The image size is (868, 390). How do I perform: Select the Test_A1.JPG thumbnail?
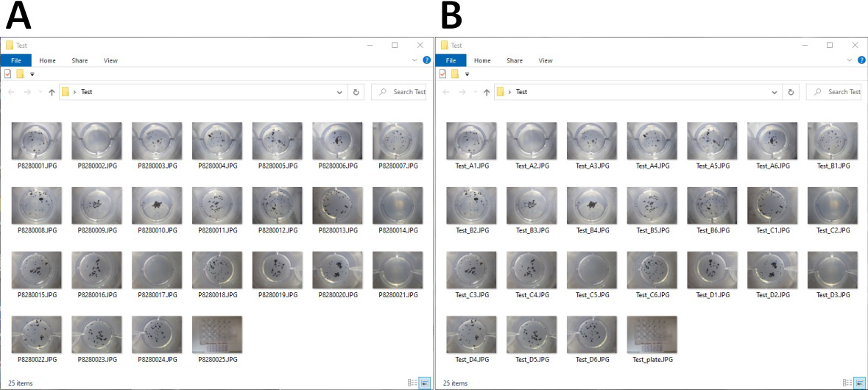tap(472, 141)
